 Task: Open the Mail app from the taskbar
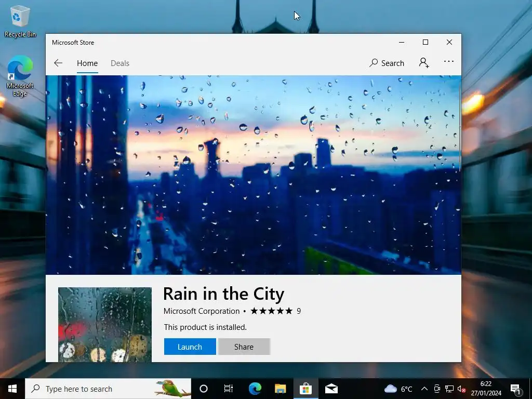331,389
